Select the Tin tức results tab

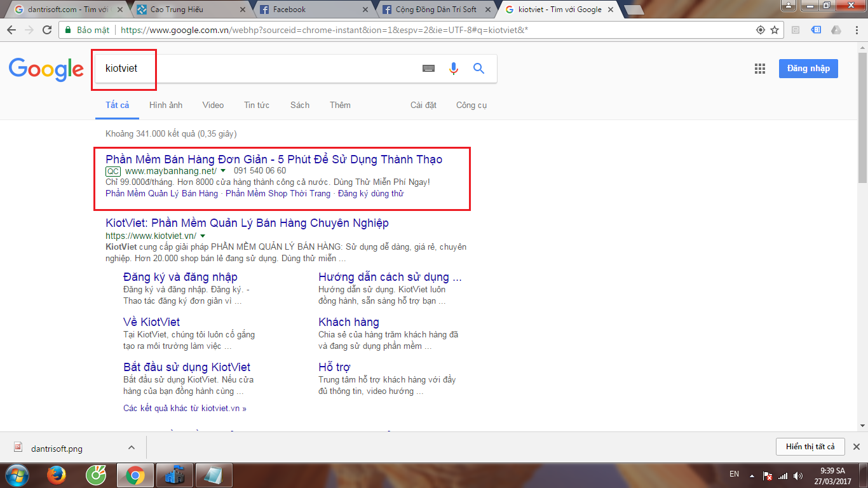click(257, 105)
